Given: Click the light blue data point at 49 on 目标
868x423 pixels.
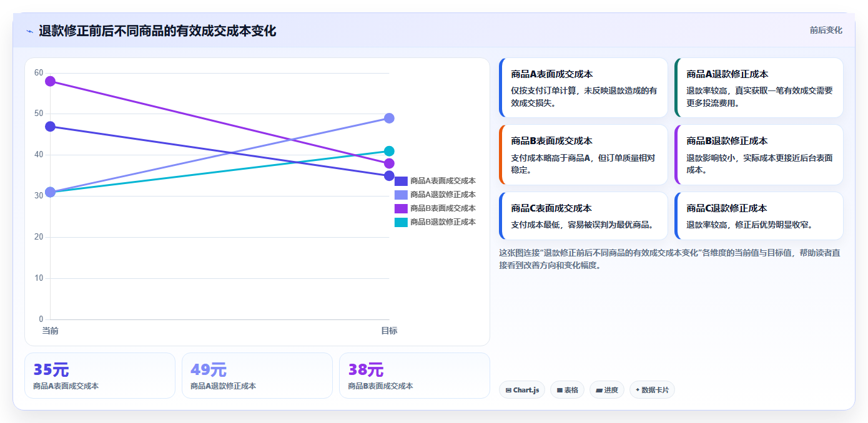Looking at the screenshot, I should (389, 119).
